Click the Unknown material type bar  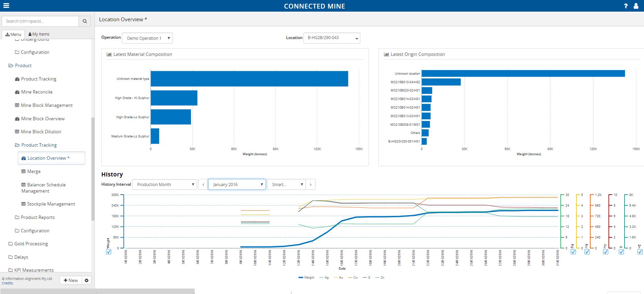(x=249, y=79)
